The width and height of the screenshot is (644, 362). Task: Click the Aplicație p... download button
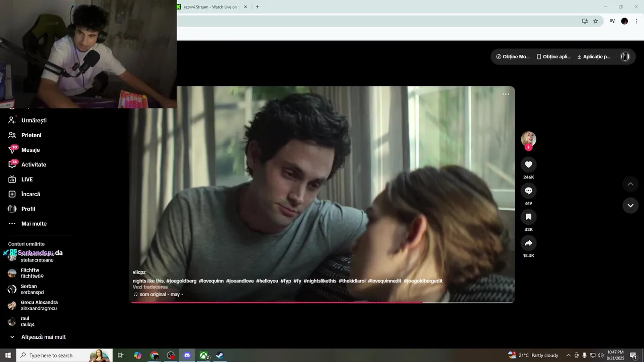(594, 57)
